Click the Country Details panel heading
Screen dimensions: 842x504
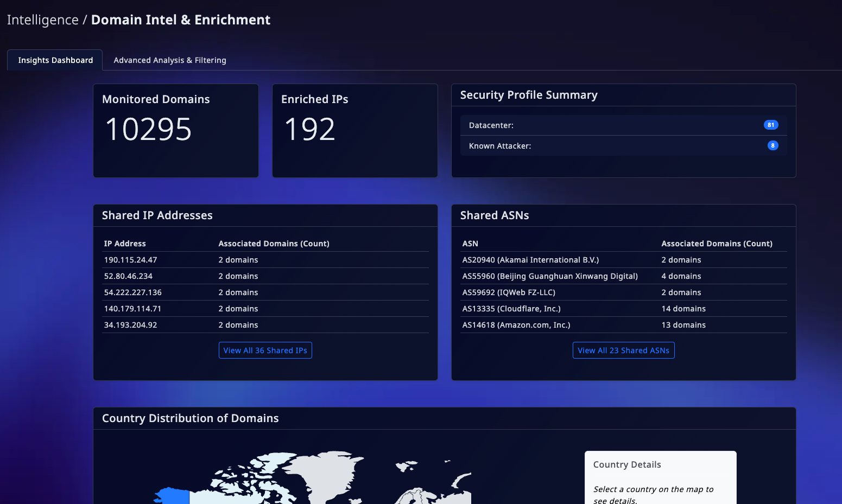[x=627, y=464]
